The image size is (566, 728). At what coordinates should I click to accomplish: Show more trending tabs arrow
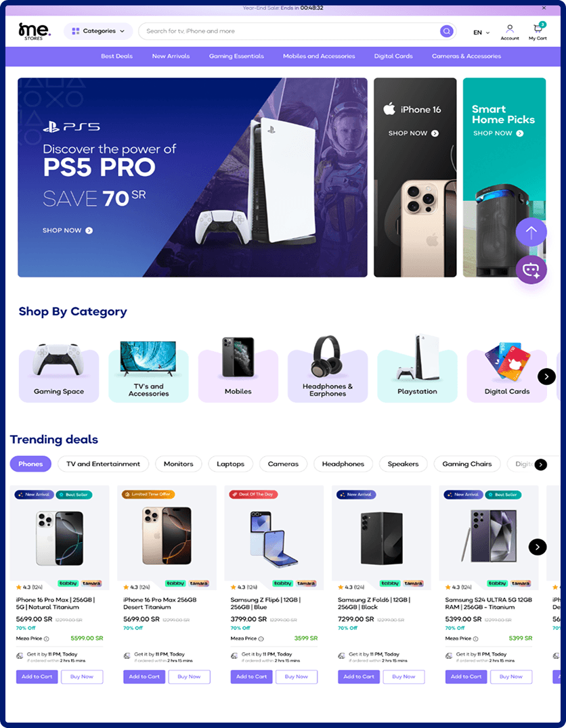(540, 464)
